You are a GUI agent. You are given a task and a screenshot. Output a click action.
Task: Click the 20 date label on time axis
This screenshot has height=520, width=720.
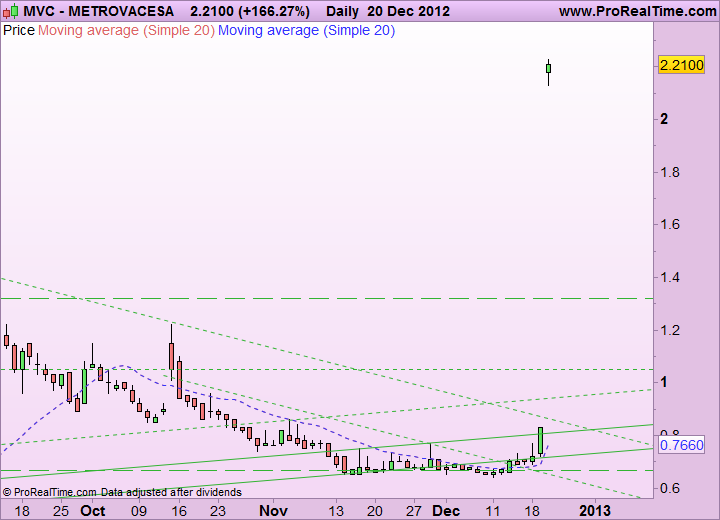(x=375, y=511)
